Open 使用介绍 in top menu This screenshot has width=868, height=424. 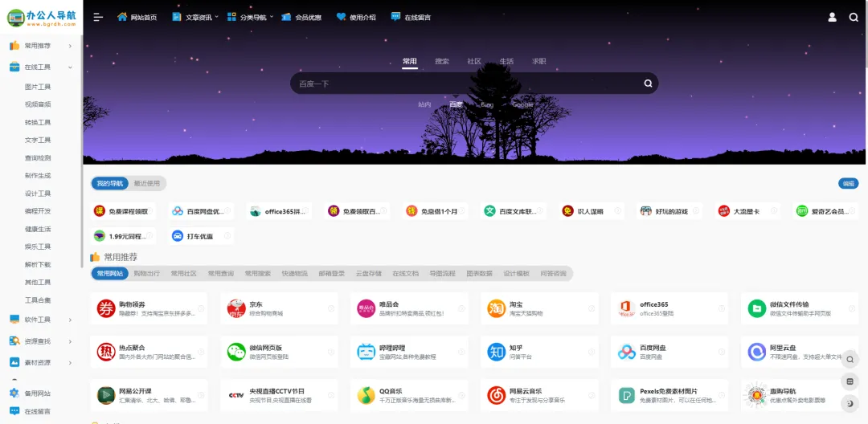[x=356, y=17]
